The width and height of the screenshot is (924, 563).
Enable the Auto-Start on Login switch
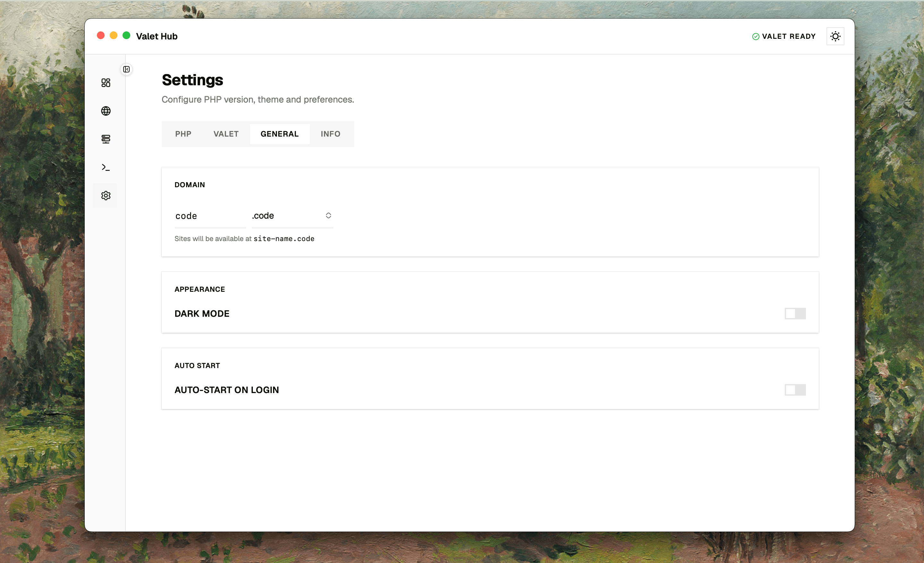coord(795,390)
